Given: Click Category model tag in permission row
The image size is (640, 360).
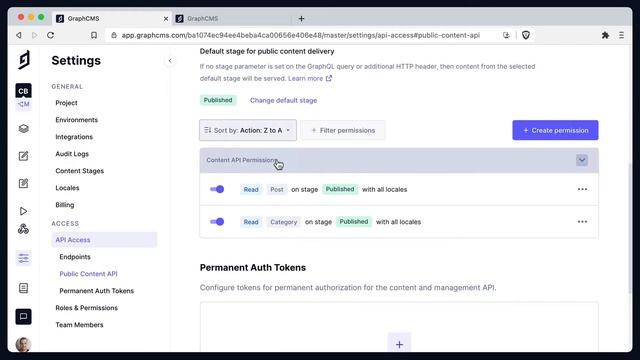Looking at the screenshot, I should (x=283, y=222).
